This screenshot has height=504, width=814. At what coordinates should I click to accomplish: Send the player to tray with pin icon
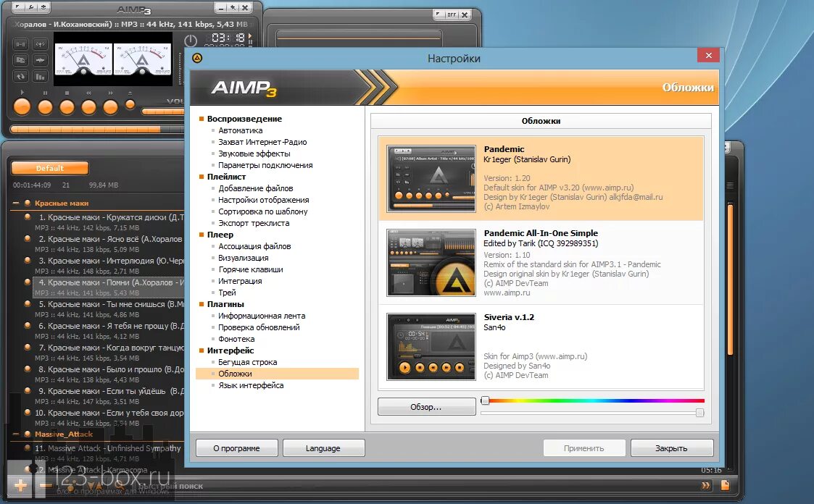pos(233,8)
